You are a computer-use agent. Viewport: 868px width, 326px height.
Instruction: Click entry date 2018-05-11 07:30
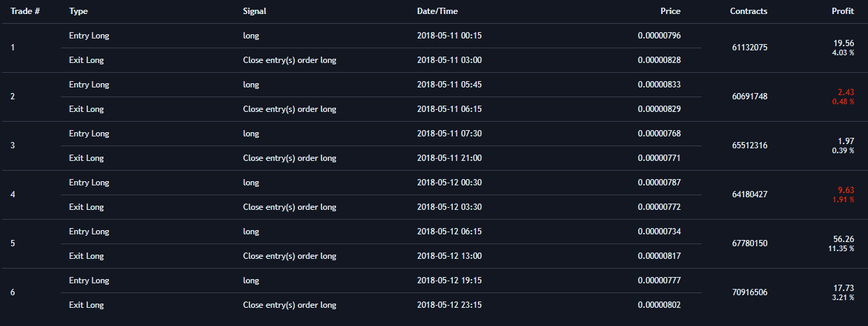click(x=449, y=134)
